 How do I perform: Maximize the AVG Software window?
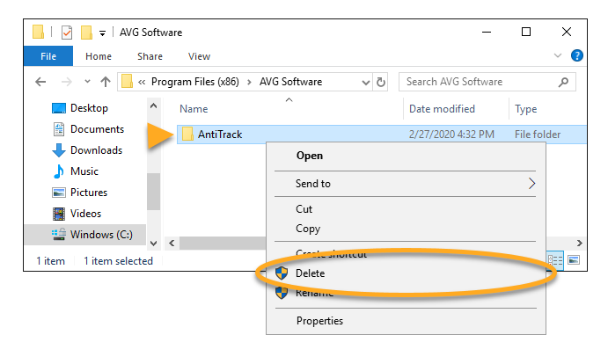point(526,32)
